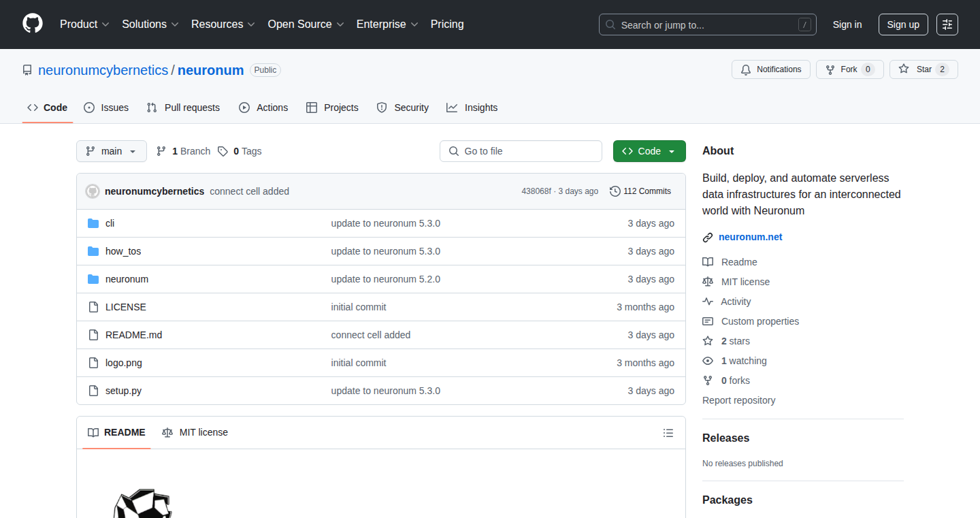Open the how_tos folder icon

93,251
